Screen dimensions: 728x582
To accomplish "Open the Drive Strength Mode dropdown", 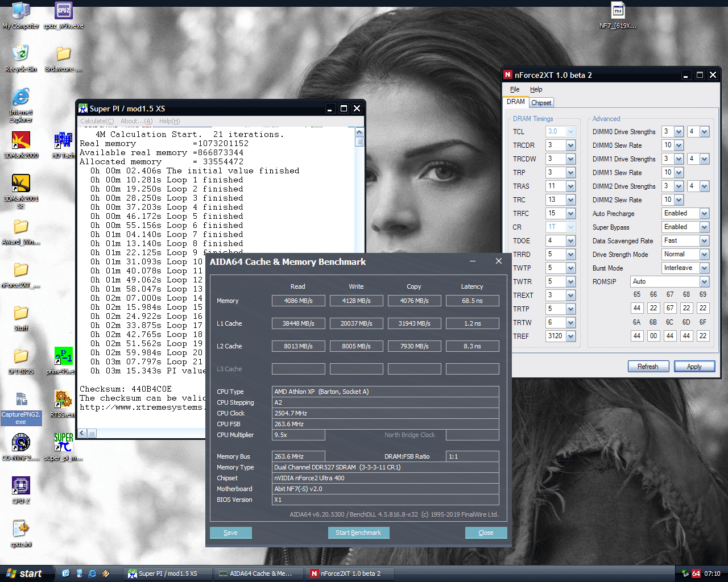I will (x=704, y=255).
